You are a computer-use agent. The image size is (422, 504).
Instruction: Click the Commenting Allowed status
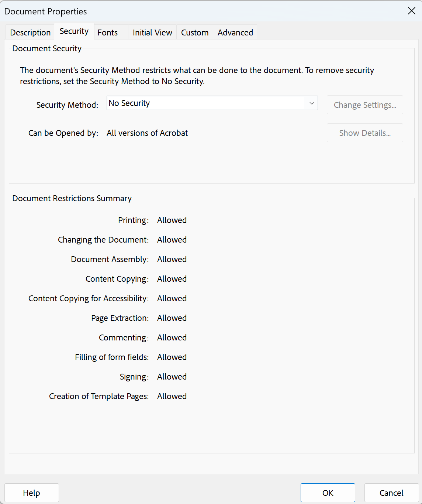pyautogui.click(x=172, y=337)
